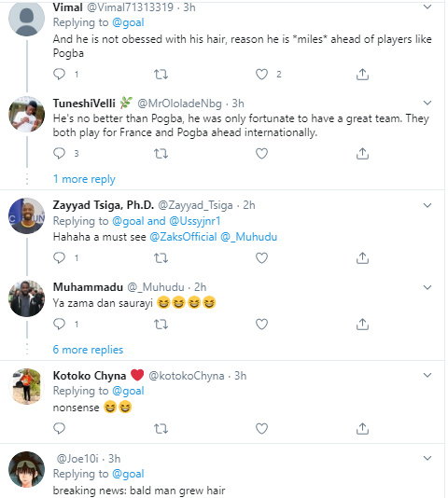
Task: Open the @Ussyjnr1 profile link
Action: click(x=195, y=221)
